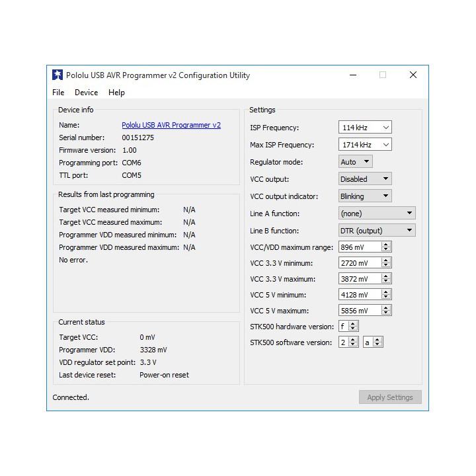This screenshot has width=476, height=476.
Task: Click the Connected status text
Action: tap(71, 397)
